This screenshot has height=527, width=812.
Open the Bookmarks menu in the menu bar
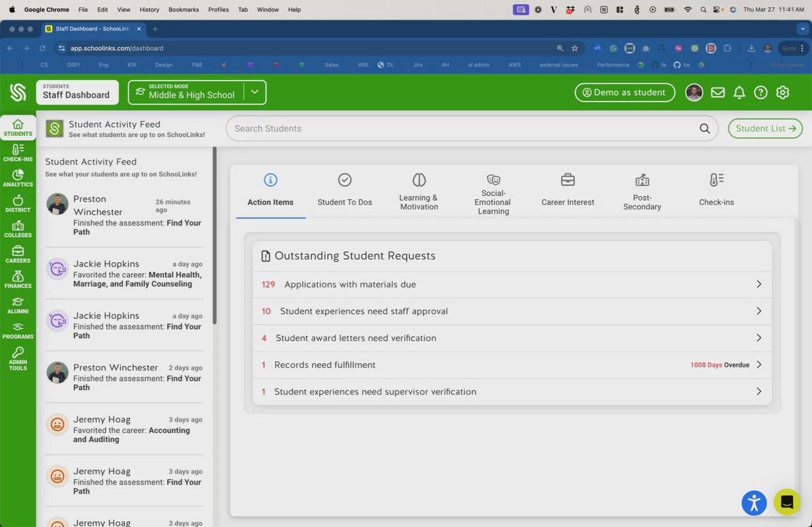[x=183, y=10]
